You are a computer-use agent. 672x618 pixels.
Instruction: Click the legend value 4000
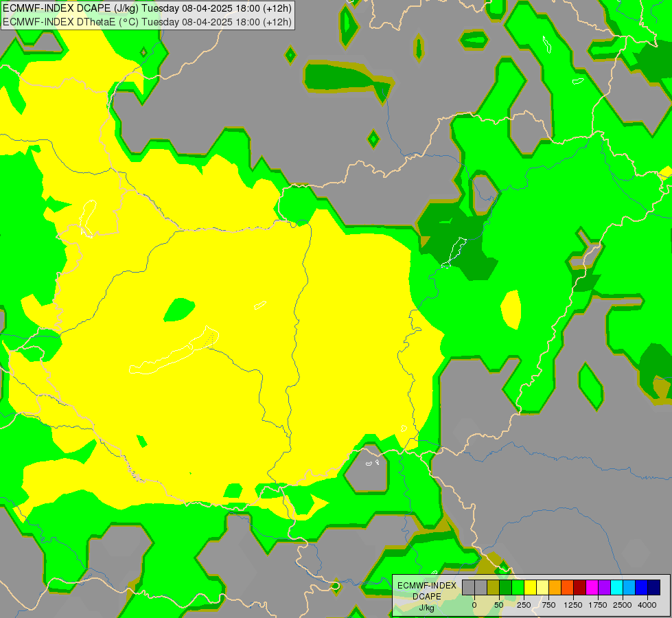(x=647, y=605)
